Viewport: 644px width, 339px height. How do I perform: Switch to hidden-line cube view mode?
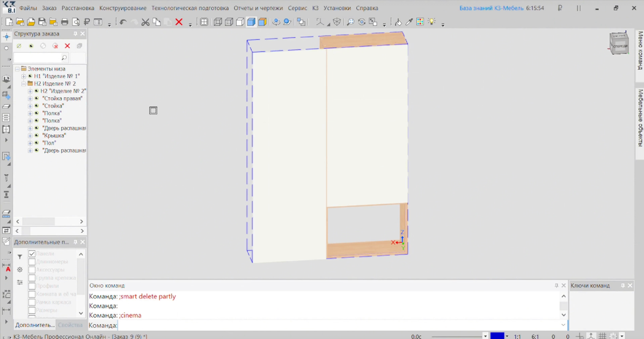coord(229,22)
